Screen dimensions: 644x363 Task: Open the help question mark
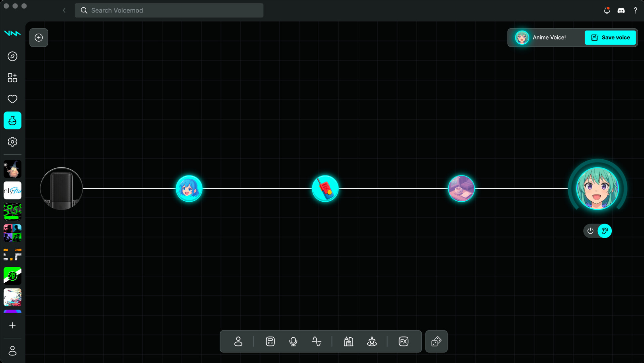tap(635, 10)
